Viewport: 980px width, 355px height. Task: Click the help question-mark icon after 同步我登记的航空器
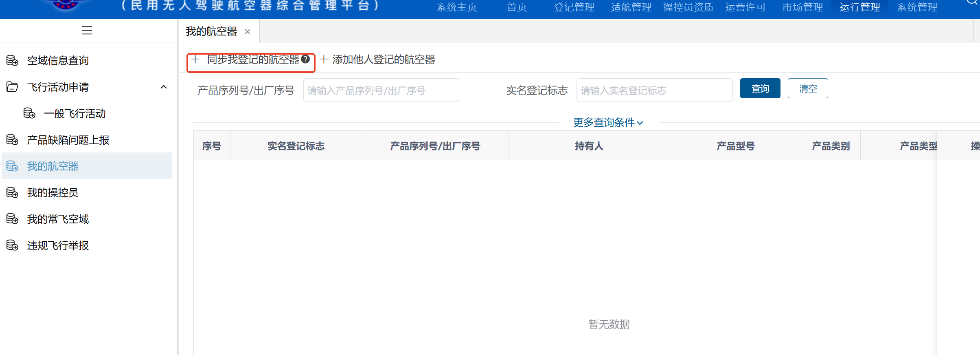click(305, 59)
